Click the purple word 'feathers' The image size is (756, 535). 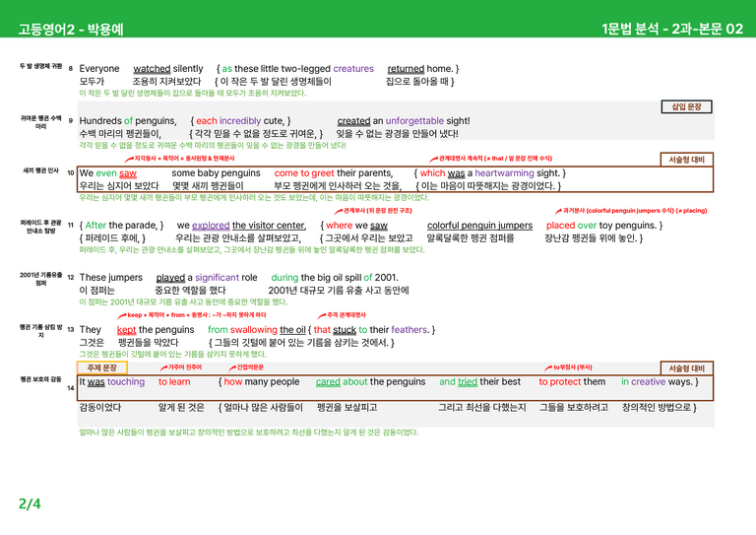pos(409,329)
